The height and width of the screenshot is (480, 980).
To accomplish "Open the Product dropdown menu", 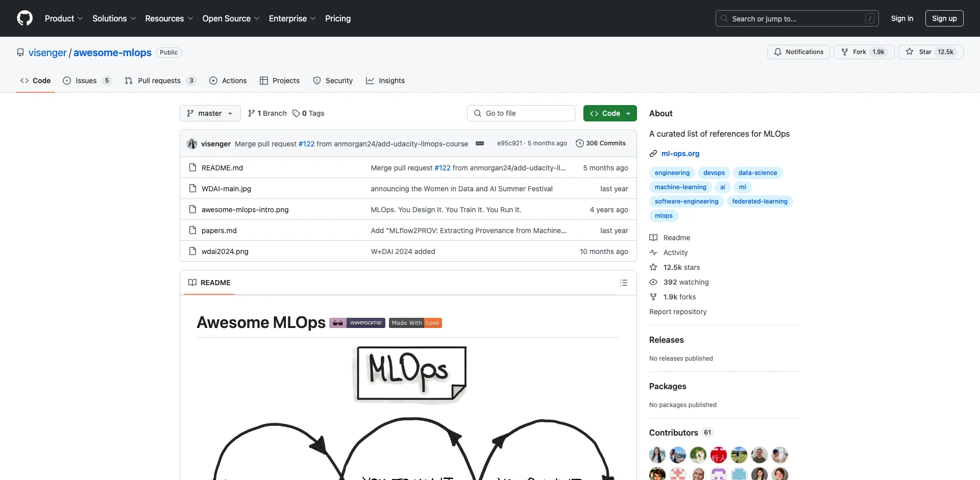I will click(x=63, y=18).
